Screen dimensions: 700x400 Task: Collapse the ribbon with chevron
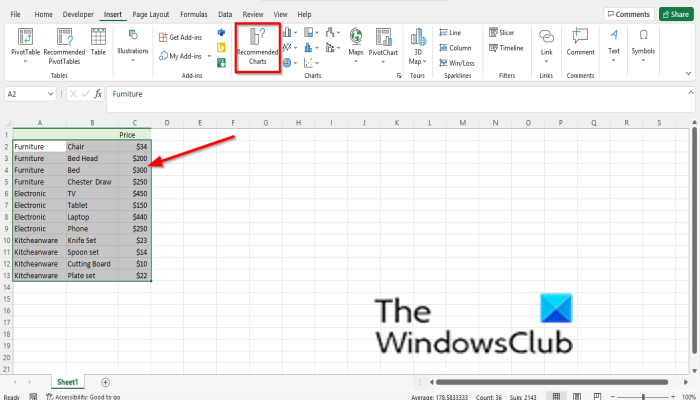point(688,74)
